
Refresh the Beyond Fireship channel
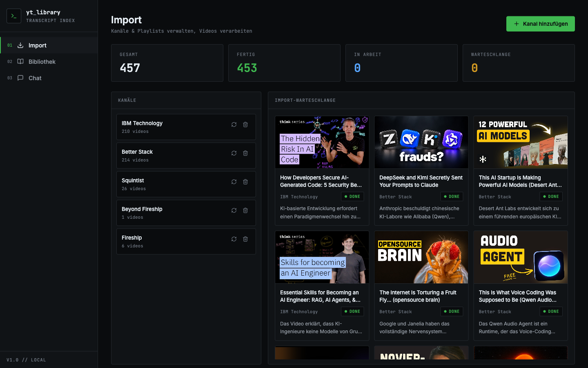pos(234,211)
